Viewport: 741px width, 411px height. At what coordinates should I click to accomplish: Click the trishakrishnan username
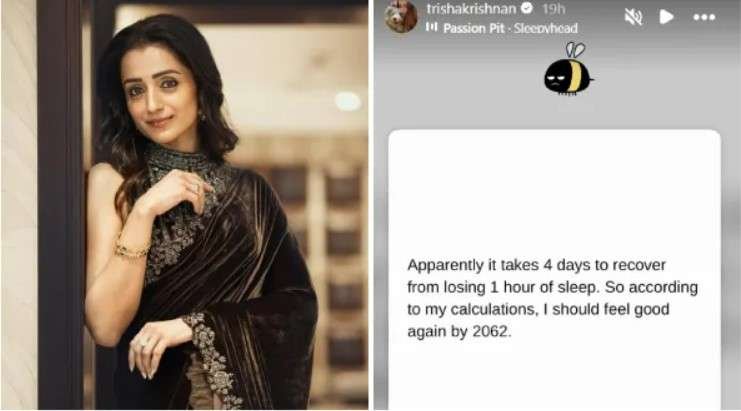pos(471,9)
